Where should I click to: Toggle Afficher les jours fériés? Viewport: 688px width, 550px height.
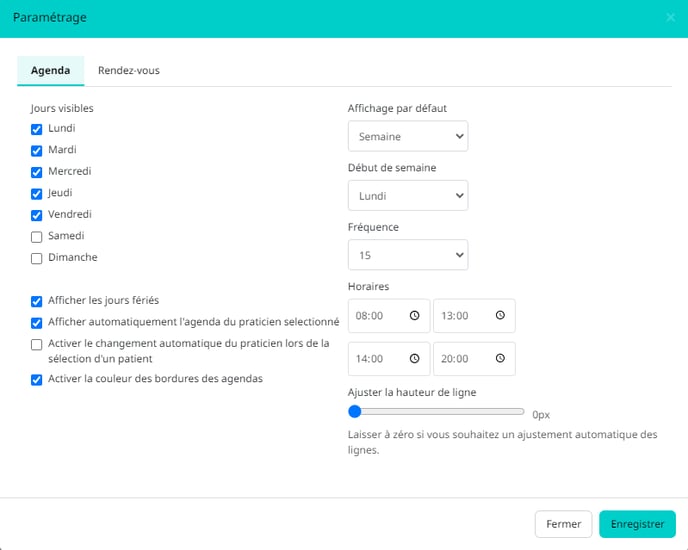click(36, 301)
